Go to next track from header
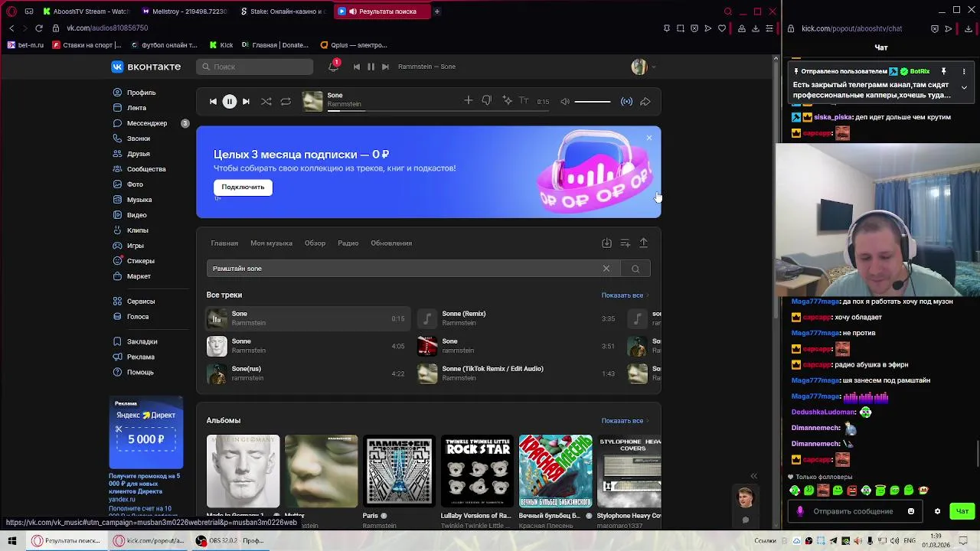Image resolution: width=980 pixels, height=551 pixels. coord(385,67)
